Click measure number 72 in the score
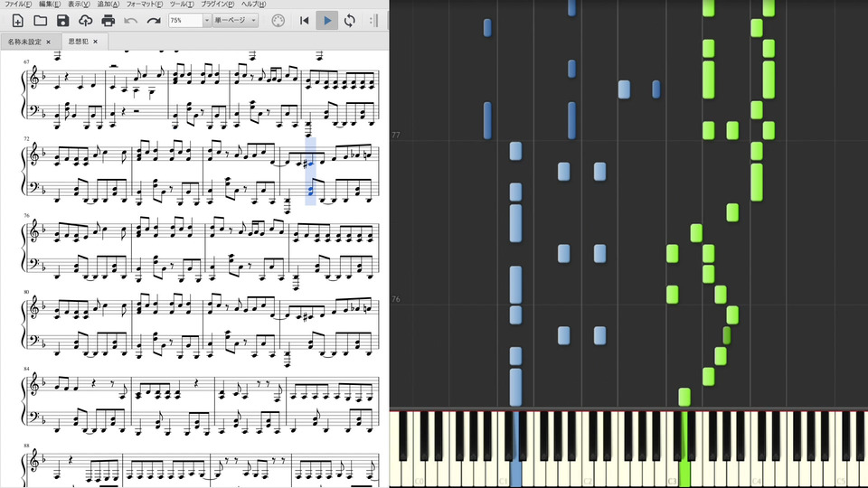The image size is (868, 488). 26,139
